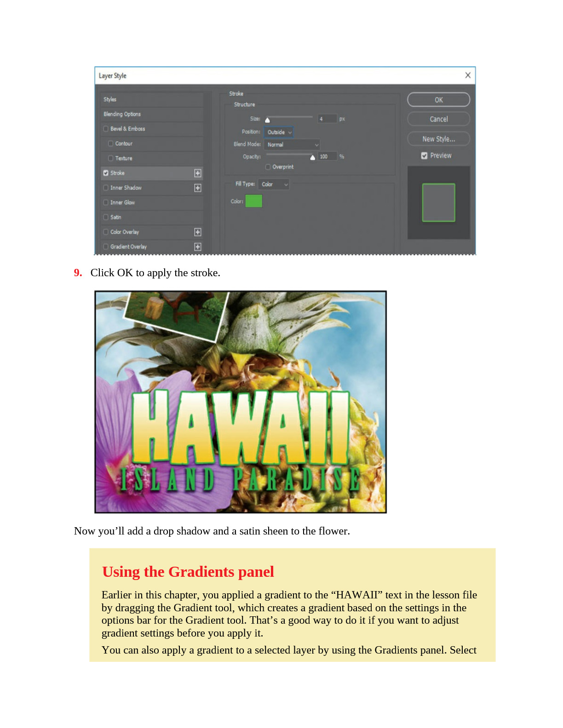Click the plus icon beside Color Overlay
This screenshot has width=563, height=728.
click(x=198, y=232)
